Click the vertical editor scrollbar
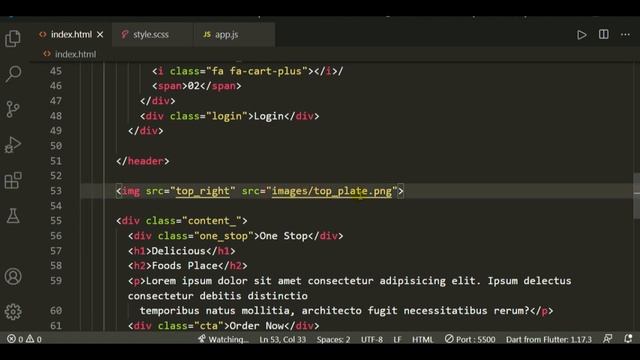 click(637, 196)
